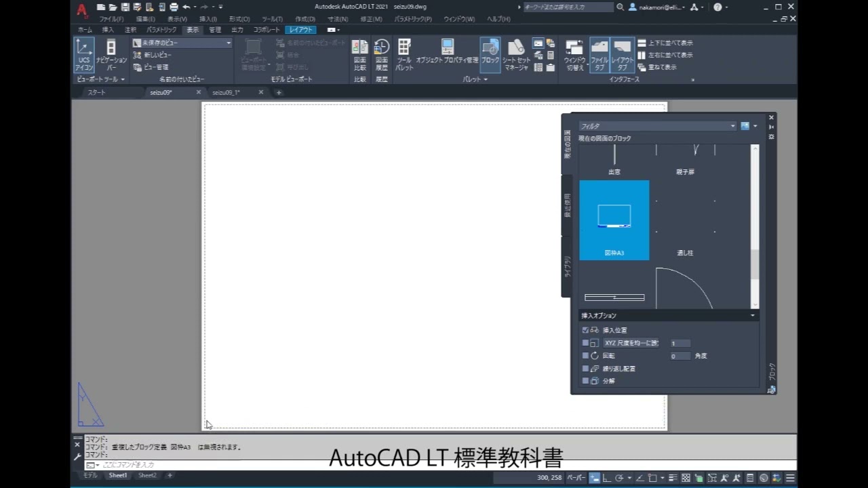
Task: Click the New file icon in quick access toolbar
Action: (101, 7)
